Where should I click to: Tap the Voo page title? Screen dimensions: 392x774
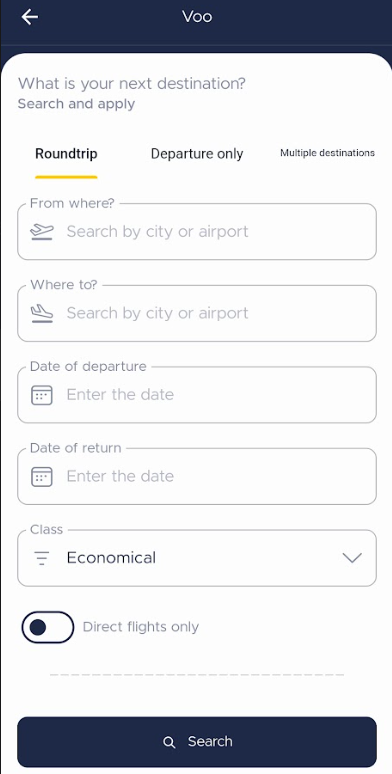[x=197, y=17]
